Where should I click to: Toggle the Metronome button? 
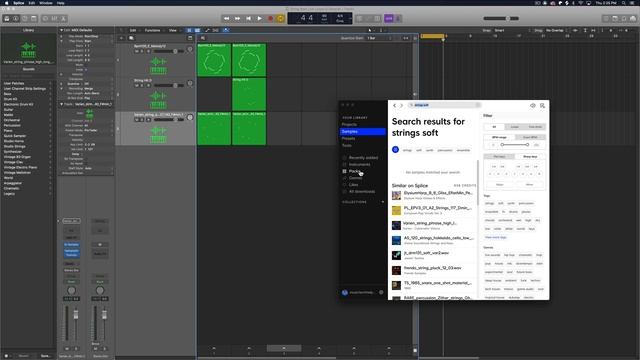pos(398,18)
